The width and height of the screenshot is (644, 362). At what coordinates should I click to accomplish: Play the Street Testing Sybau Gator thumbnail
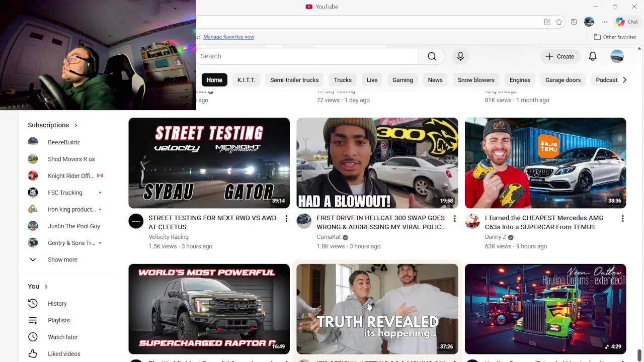tap(209, 163)
